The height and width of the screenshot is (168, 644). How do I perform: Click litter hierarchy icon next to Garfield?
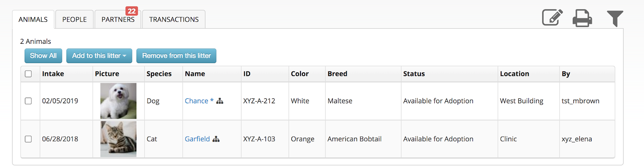216,139
